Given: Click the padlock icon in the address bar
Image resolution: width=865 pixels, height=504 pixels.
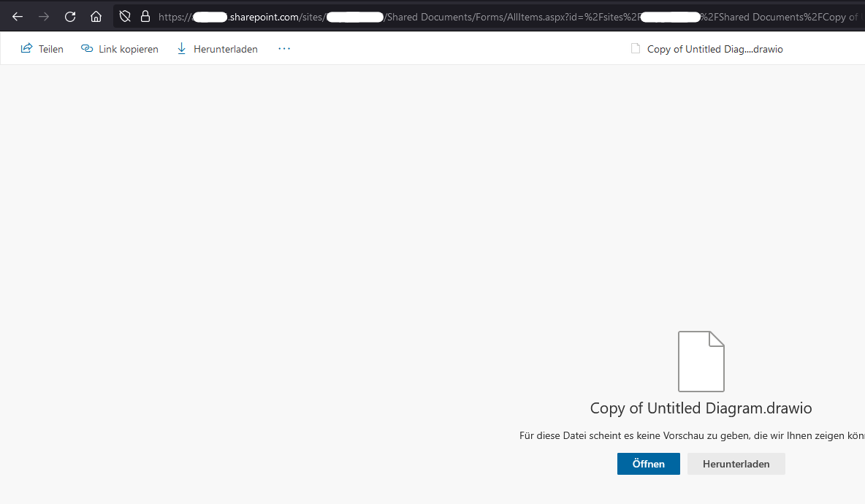Looking at the screenshot, I should (x=146, y=16).
